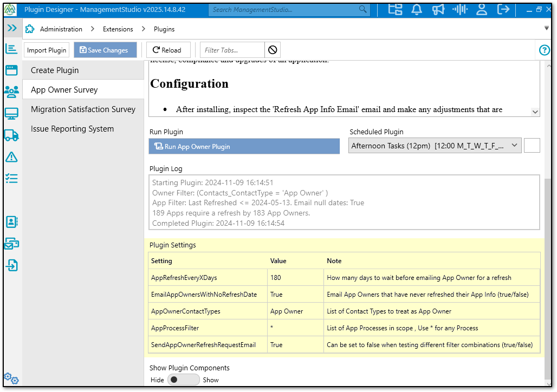
Task: Click the Import Plugin button
Action: coord(47,50)
